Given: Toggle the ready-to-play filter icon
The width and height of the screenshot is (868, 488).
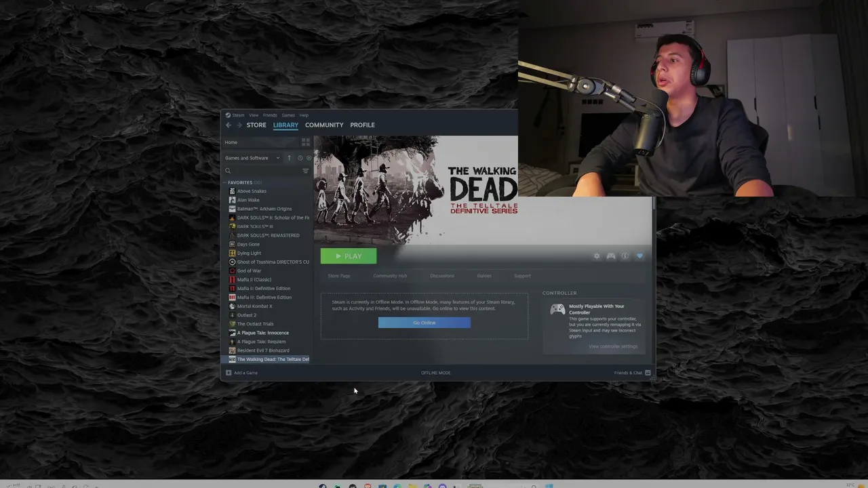Looking at the screenshot, I should coord(309,158).
